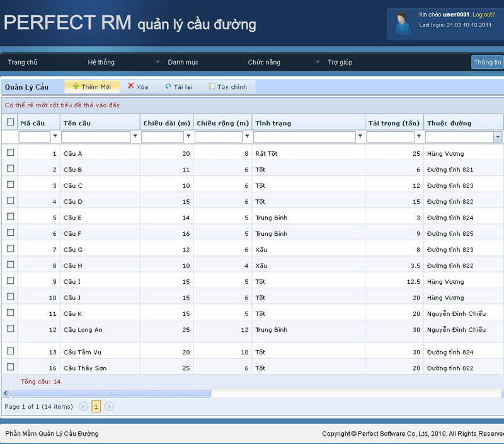Open the Tên cầu filter funnel icon

point(135,136)
